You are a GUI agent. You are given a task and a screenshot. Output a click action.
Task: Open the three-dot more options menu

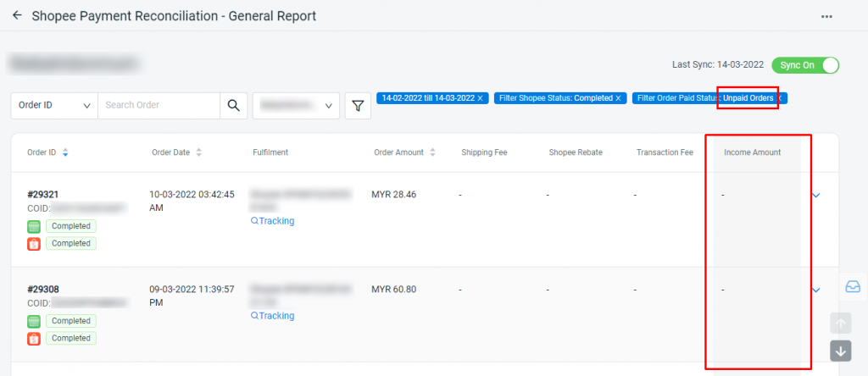pyautogui.click(x=826, y=17)
